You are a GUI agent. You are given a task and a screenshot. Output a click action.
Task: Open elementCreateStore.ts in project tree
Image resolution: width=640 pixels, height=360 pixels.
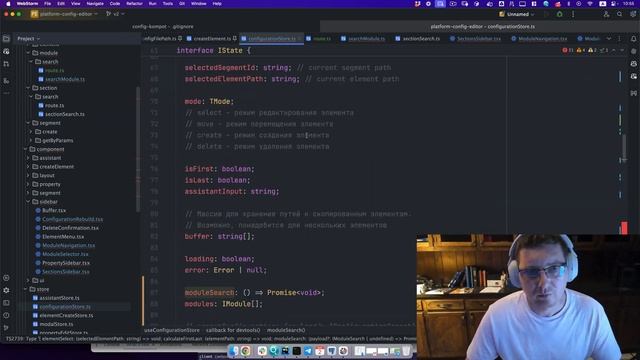[66, 316]
